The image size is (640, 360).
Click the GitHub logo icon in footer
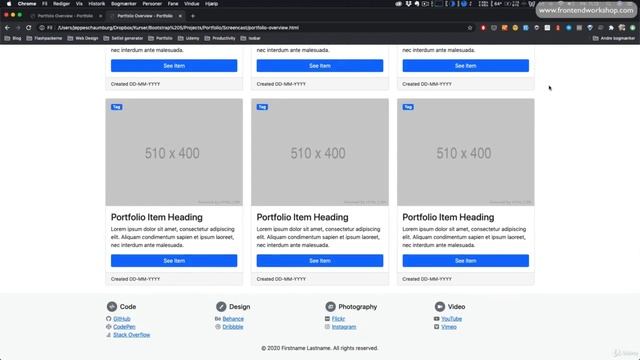[109, 319]
